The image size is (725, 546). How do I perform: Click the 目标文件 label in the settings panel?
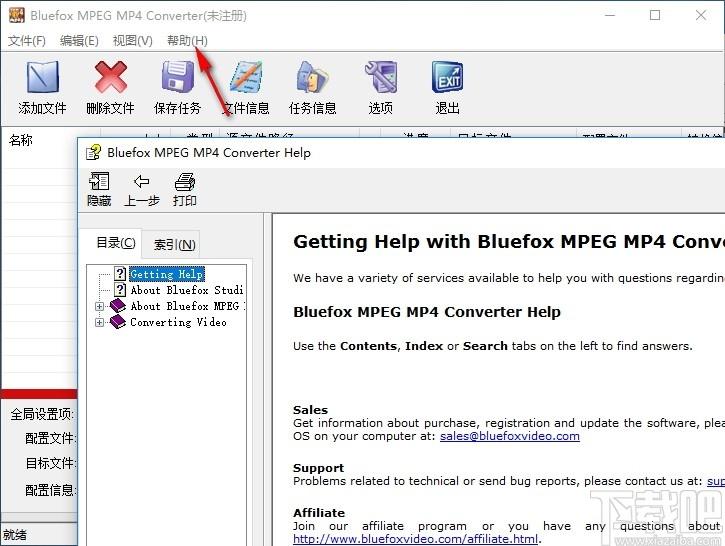pyautogui.click(x=50, y=463)
